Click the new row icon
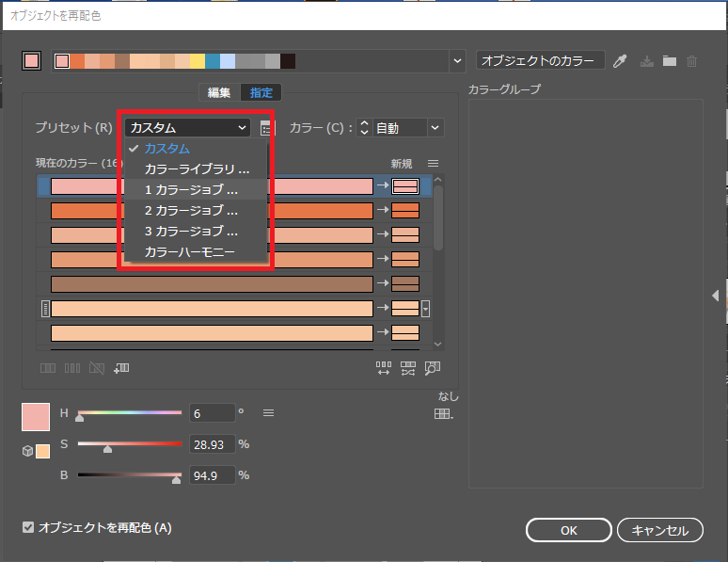The height and width of the screenshot is (562, 728). click(121, 368)
